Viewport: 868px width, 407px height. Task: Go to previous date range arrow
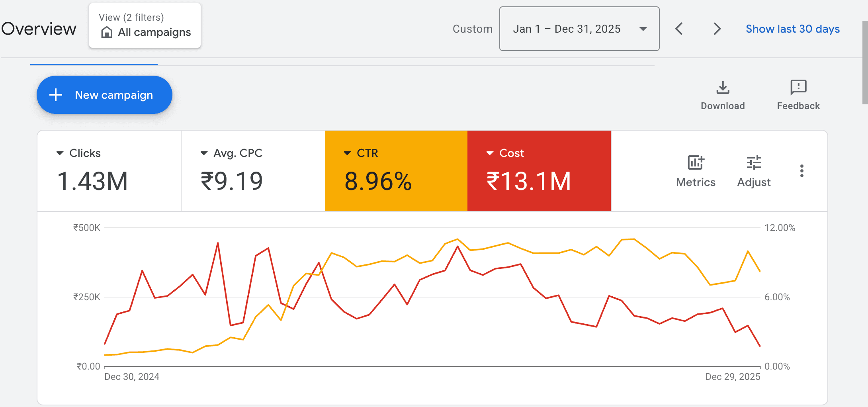(679, 29)
